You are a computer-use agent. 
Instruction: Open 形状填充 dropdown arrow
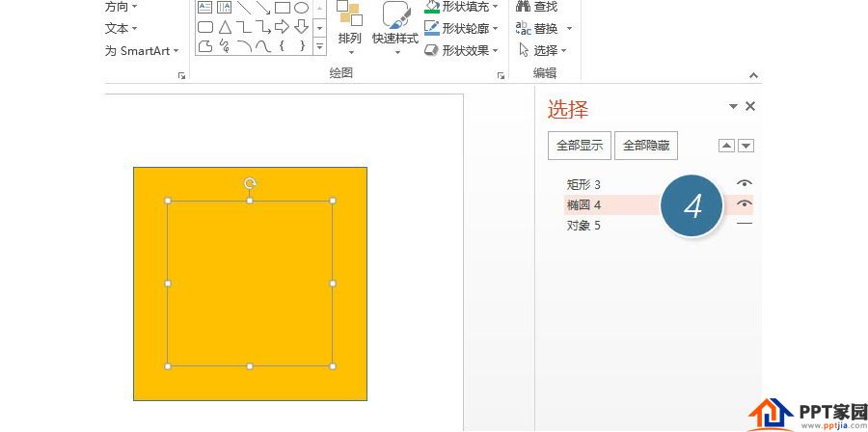tap(495, 7)
